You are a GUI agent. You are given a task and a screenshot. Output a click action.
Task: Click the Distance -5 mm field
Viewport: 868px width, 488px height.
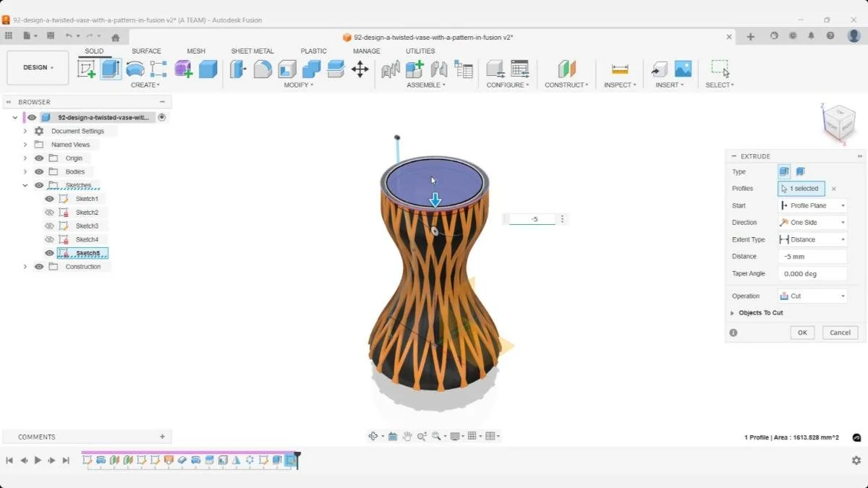coord(812,257)
